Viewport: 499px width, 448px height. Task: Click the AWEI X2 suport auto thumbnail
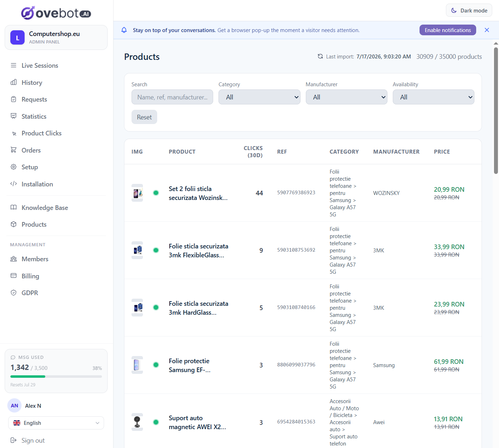(137, 422)
